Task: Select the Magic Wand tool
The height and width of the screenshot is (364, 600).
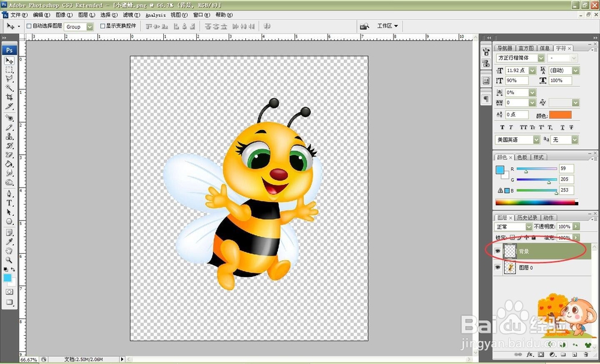Action: pyautogui.click(x=9, y=88)
